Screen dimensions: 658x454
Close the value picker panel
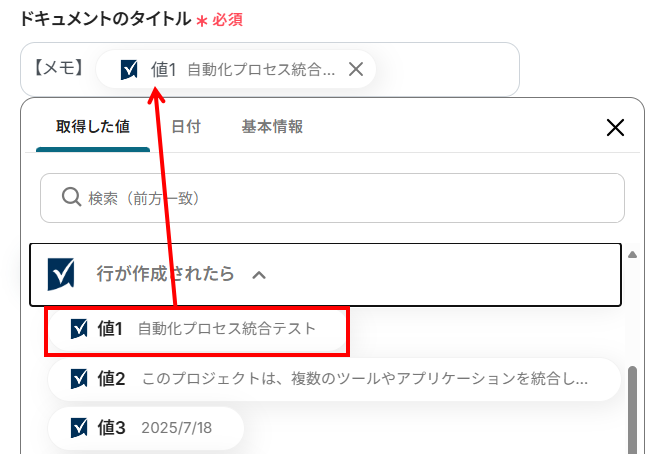point(616,127)
